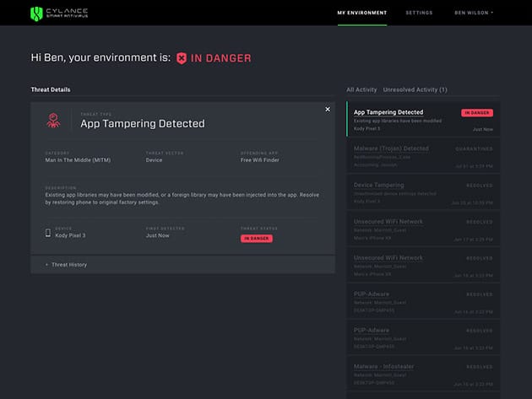Show the All Activity list
The image size is (532, 399).
361,89
